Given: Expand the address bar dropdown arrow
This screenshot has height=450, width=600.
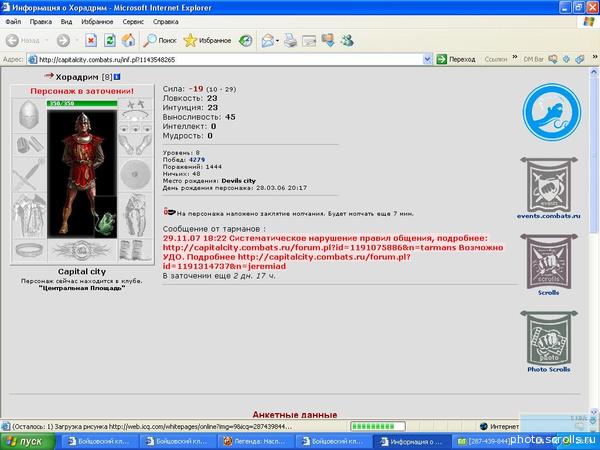Looking at the screenshot, I should pyautogui.click(x=427, y=59).
